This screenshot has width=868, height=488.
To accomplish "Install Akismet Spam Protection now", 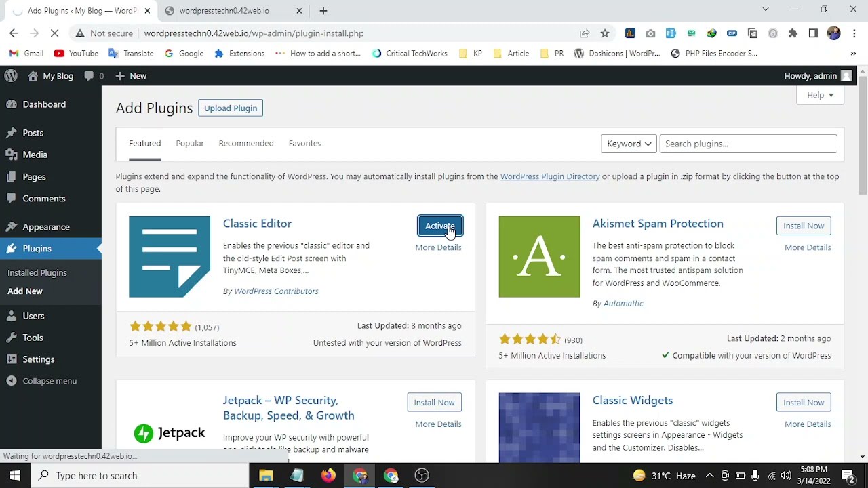I will tap(803, 226).
